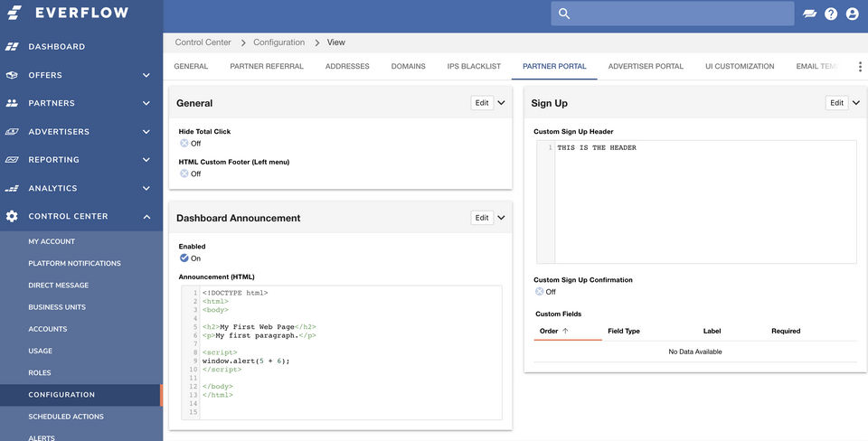The image size is (868, 441).
Task: Expand the Advertisers sidebar menu
Action: pyautogui.click(x=146, y=132)
